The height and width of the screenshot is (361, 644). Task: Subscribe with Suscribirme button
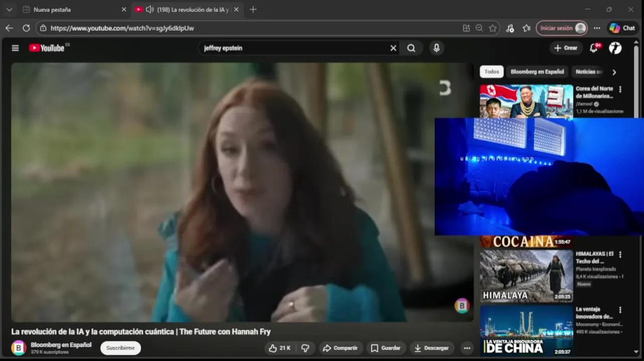tap(120, 348)
